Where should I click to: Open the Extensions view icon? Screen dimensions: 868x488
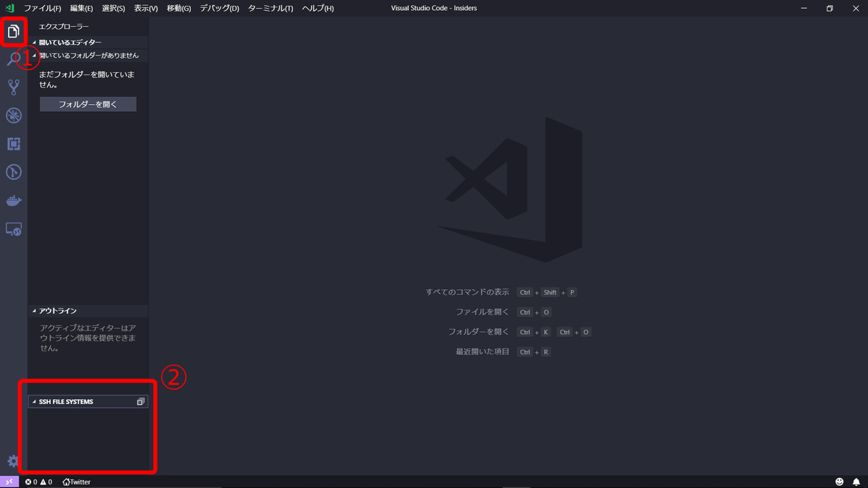[x=14, y=144]
